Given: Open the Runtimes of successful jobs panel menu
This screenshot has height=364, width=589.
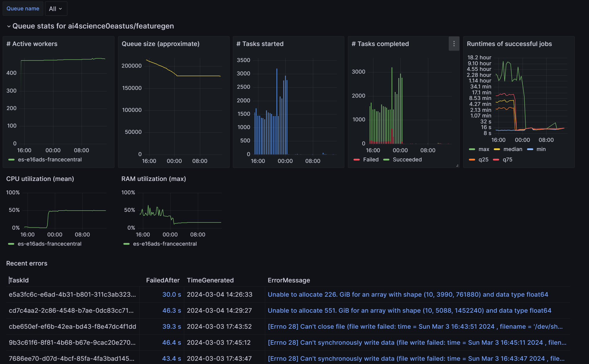Looking at the screenshot, I should click(509, 44).
